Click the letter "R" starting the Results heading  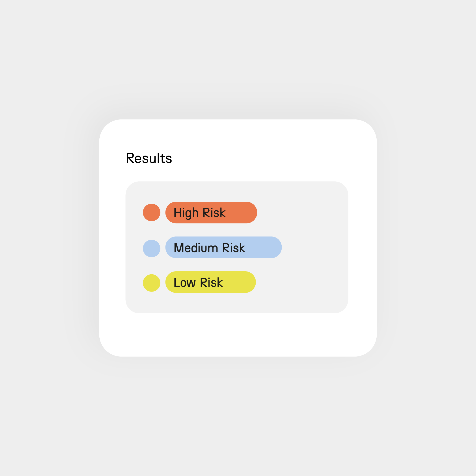click(130, 158)
